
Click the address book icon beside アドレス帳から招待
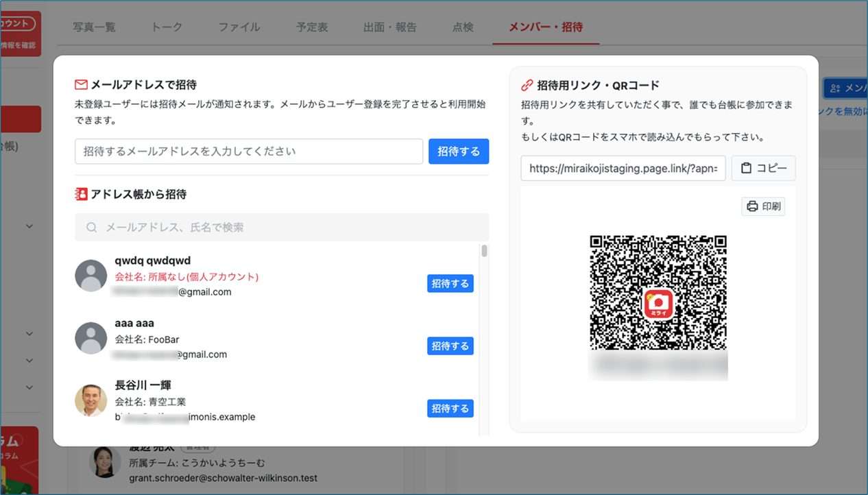[x=81, y=194]
